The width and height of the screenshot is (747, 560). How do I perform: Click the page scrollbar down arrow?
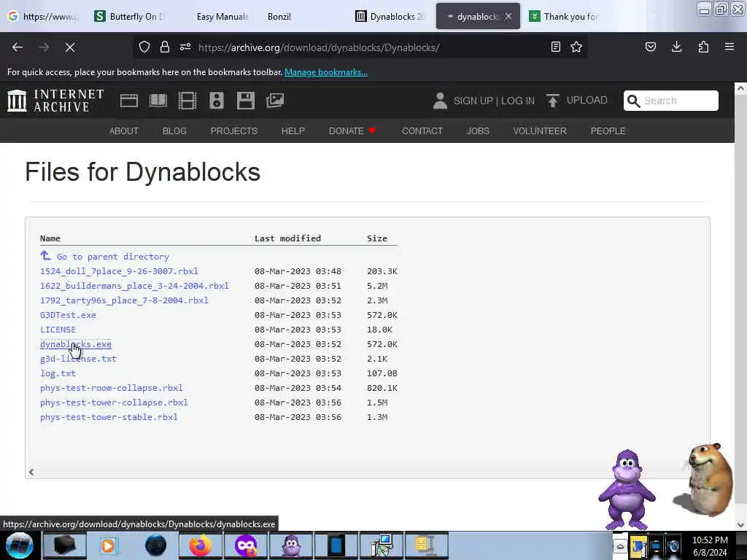point(740,524)
